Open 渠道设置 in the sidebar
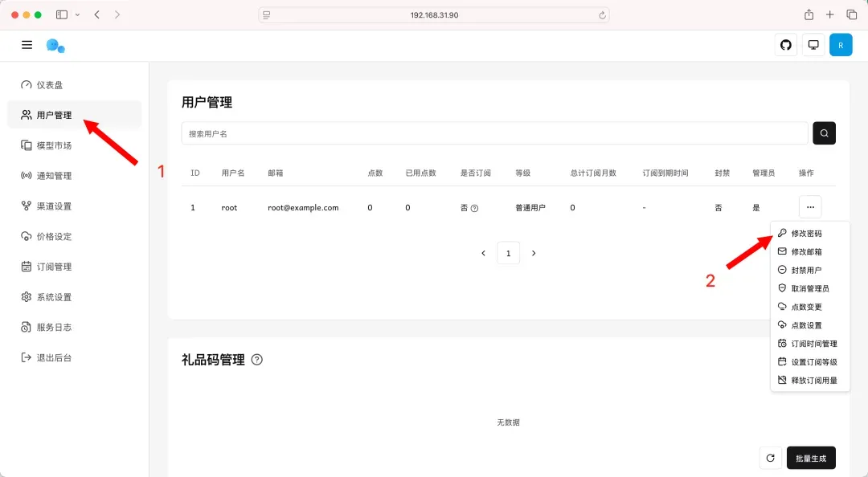The image size is (868, 477). (x=74, y=206)
